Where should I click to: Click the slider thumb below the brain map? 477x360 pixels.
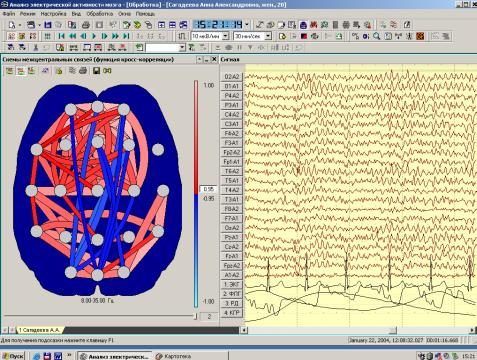point(196,316)
